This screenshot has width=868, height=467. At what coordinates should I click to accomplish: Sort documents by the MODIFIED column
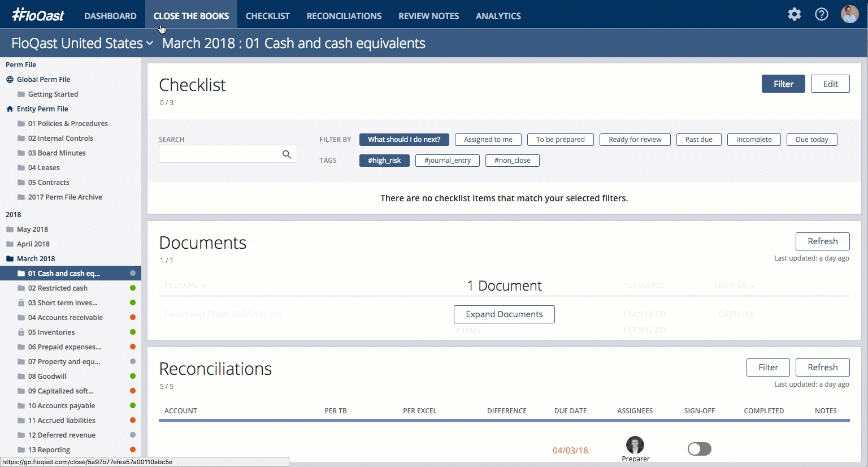pos(734,286)
